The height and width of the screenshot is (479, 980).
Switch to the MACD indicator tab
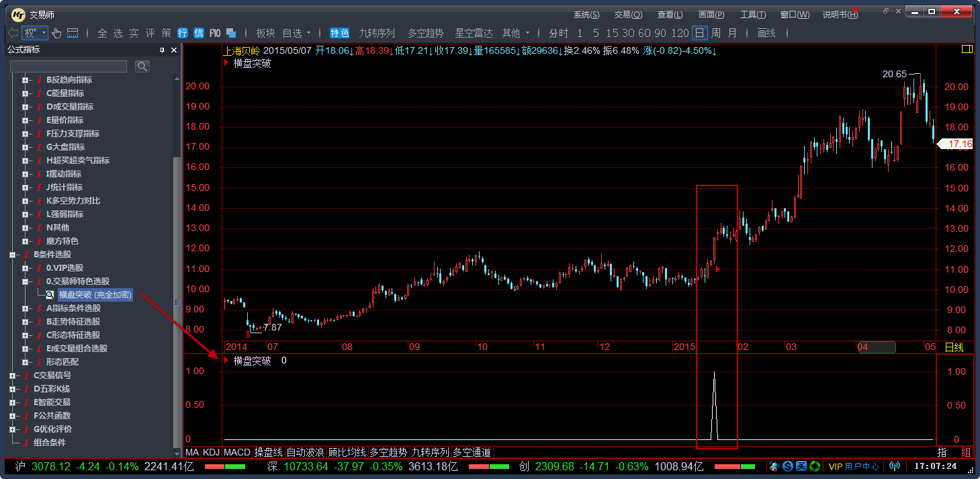[x=236, y=452]
